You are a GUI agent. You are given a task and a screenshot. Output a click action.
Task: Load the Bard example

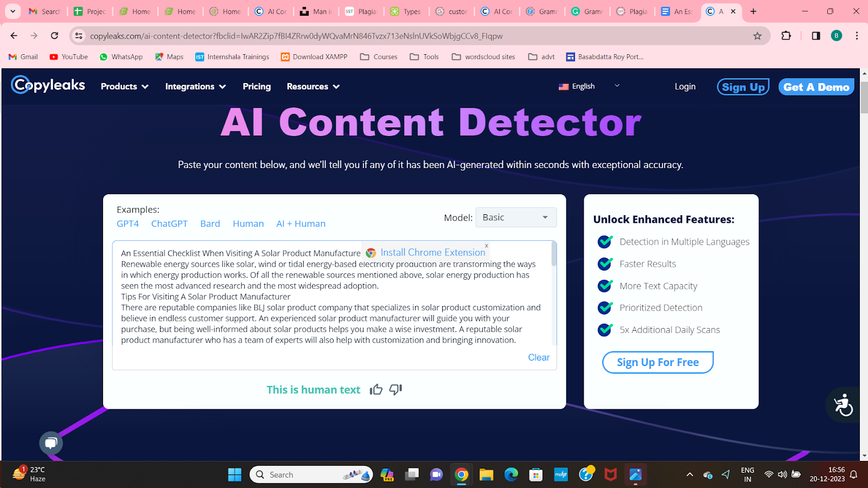click(x=210, y=223)
